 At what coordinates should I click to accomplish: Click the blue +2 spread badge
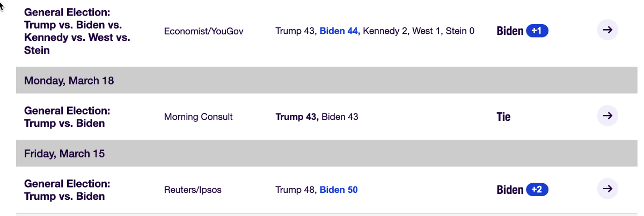[x=537, y=190]
